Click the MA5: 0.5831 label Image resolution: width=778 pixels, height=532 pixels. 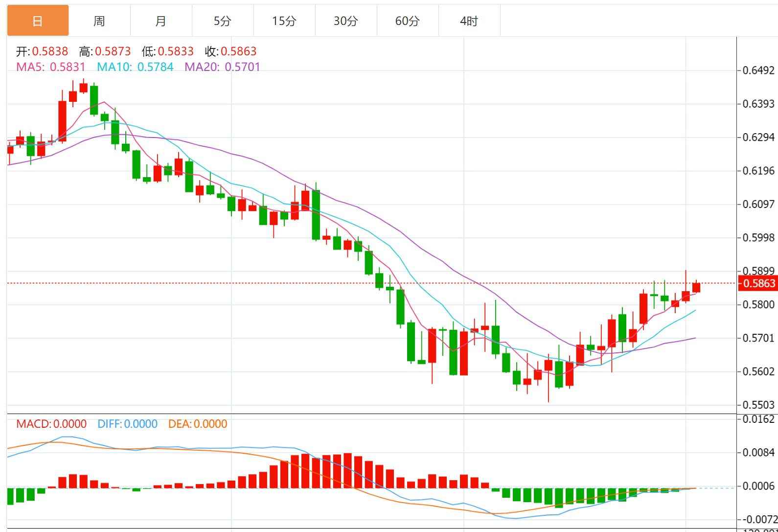click(x=51, y=67)
